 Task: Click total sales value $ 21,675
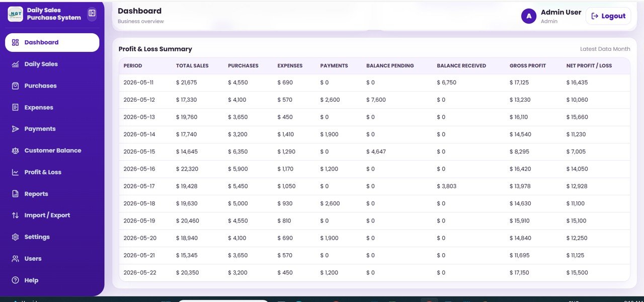187,83
